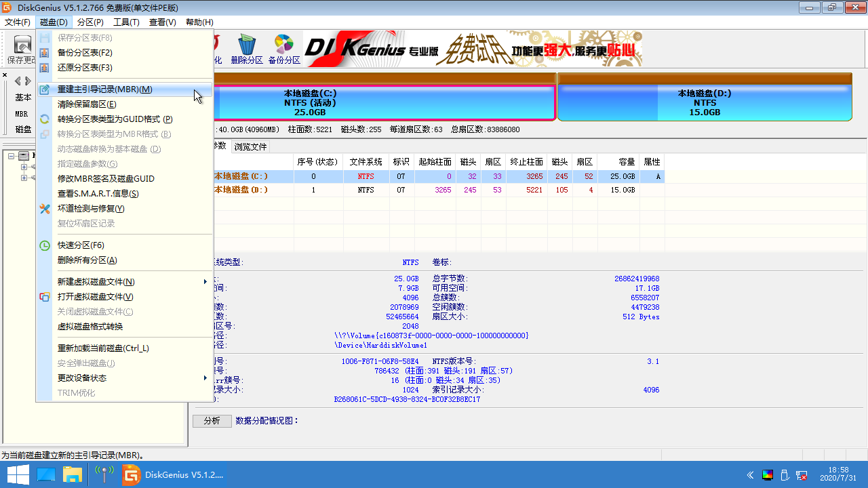The height and width of the screenshot is (488, 868).
Task: Choose 打开虚拟磁盘文件(V) entry
Action: tap(125, 297)
